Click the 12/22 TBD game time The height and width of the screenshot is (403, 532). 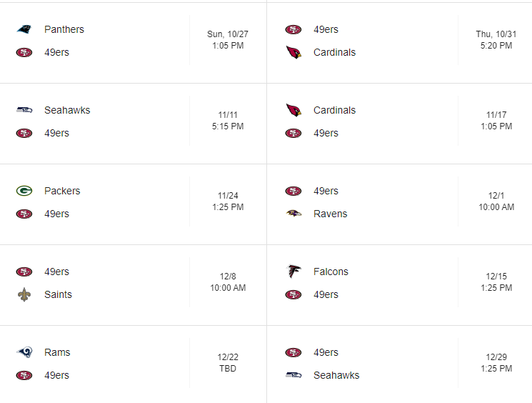(228, 362)
